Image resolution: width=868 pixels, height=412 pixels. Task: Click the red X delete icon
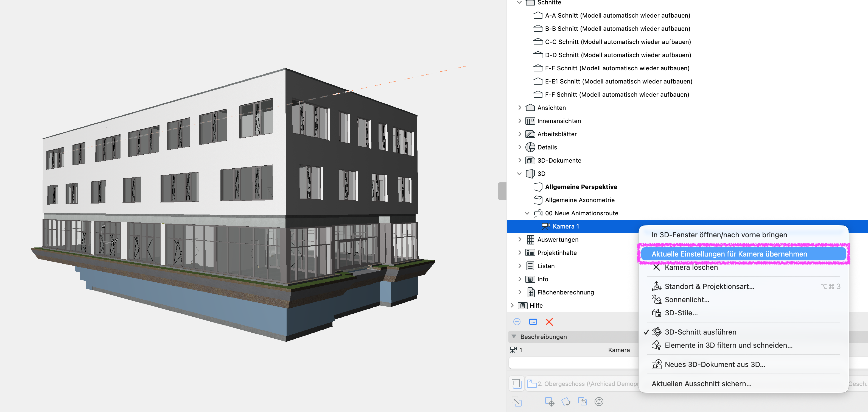[x=549, y=322]
